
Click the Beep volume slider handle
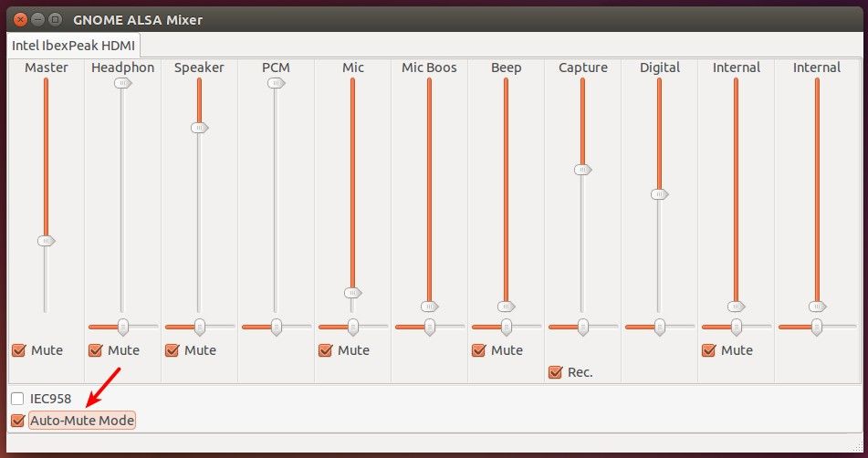tap(506, 307)
